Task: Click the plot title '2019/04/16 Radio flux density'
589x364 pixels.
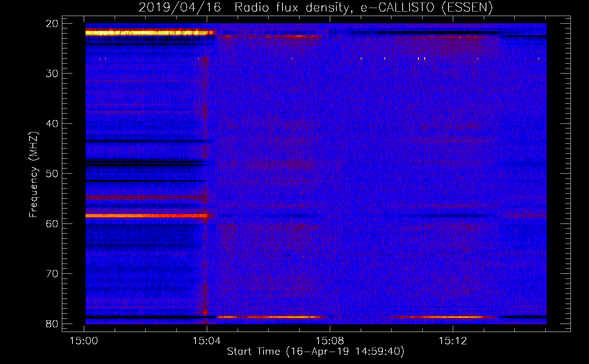Action: click(316, 7)
